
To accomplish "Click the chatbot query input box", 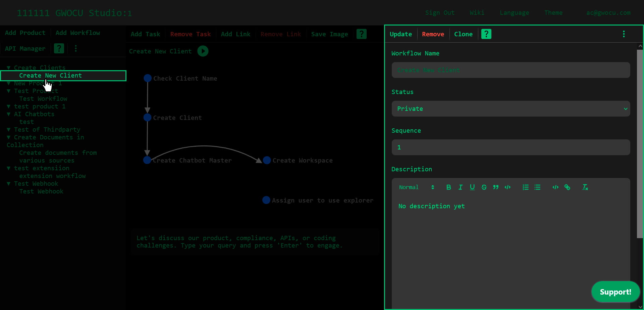I will pos(255,242).
